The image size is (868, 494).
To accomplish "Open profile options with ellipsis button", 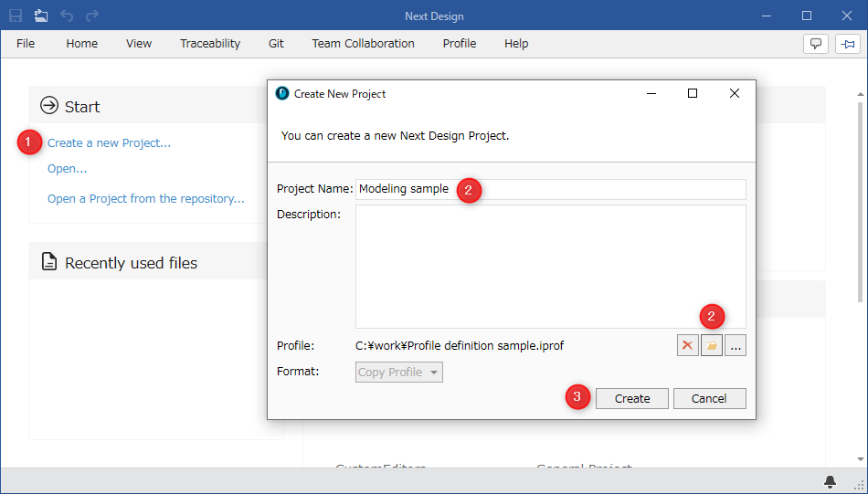I will tap(736, 346).
